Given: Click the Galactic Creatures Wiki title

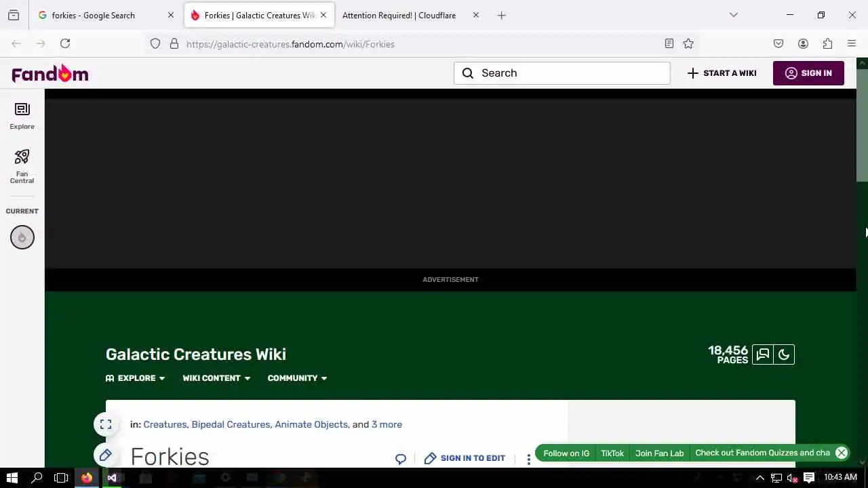Looking at the screenshot, I should point(196,354).
